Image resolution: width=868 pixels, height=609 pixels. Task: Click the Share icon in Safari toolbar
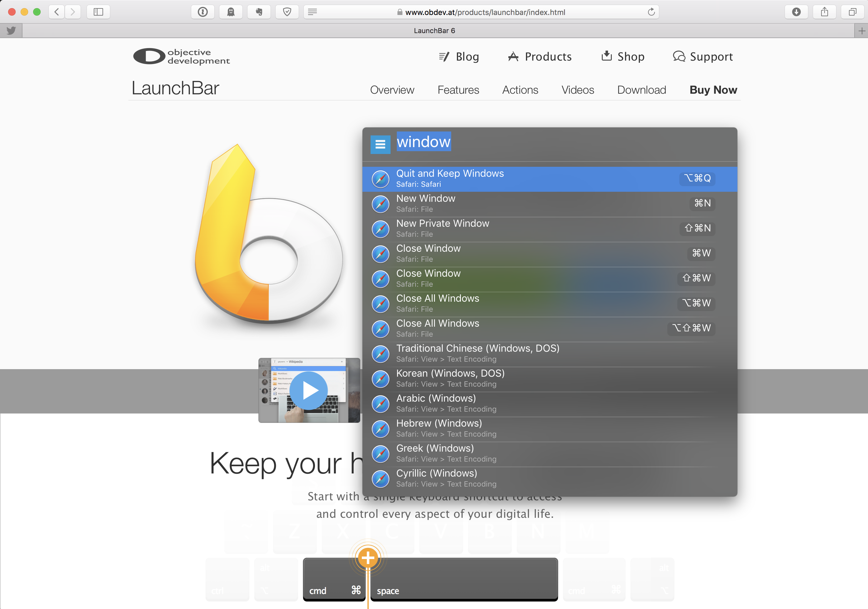pyautogui.click(x=825, y=12)
